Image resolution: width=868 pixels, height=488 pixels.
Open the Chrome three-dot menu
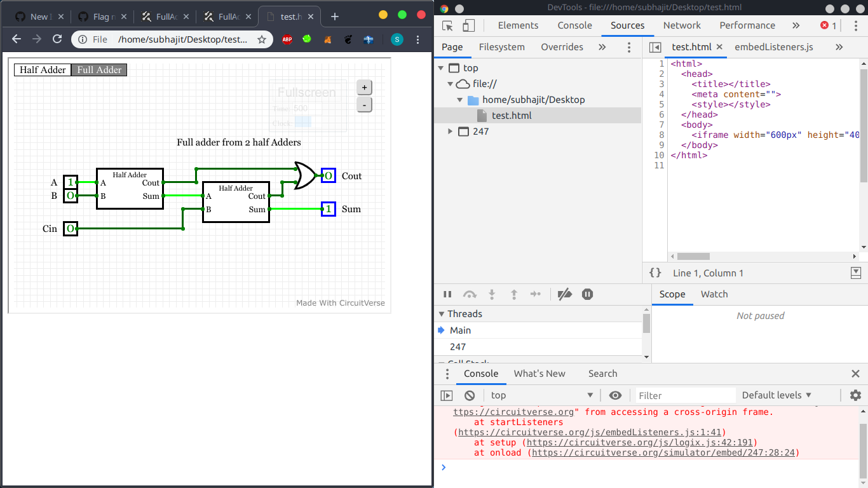418,39
